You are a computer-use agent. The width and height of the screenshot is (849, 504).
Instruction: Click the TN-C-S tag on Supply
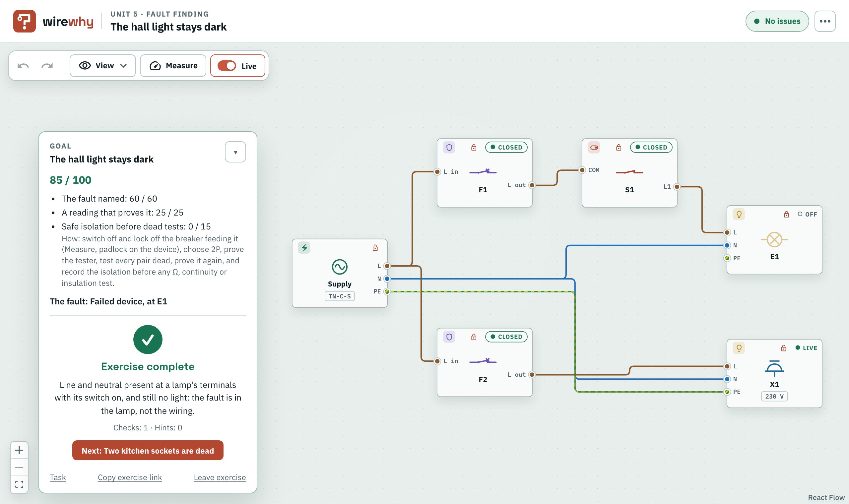coord(340,296)
